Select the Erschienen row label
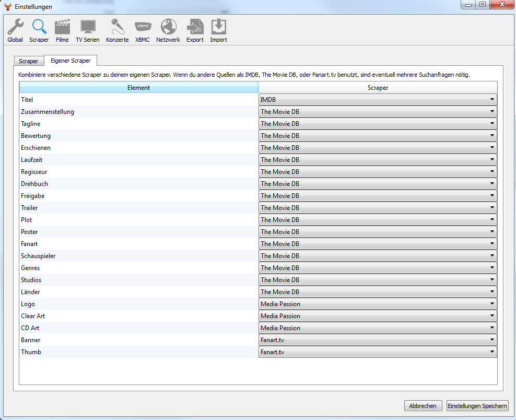 36,148
